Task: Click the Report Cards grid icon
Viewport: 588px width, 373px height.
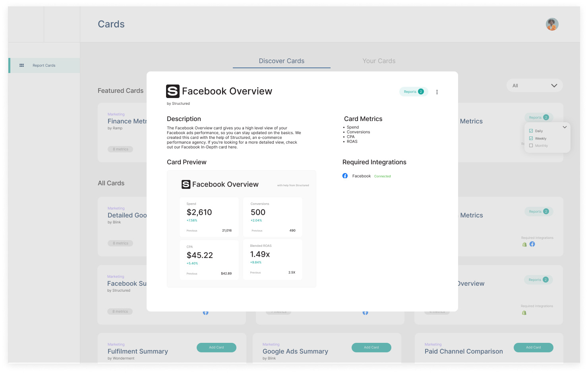Action: (22, 65)
